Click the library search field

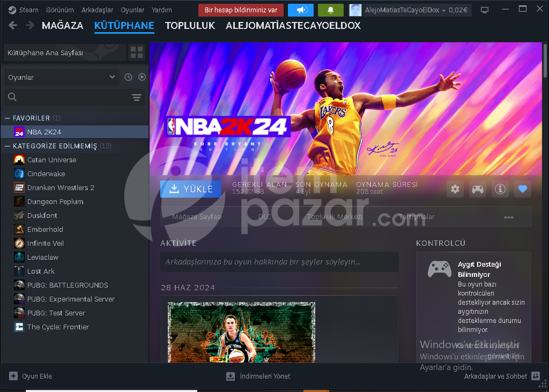[x=73, y=97]
